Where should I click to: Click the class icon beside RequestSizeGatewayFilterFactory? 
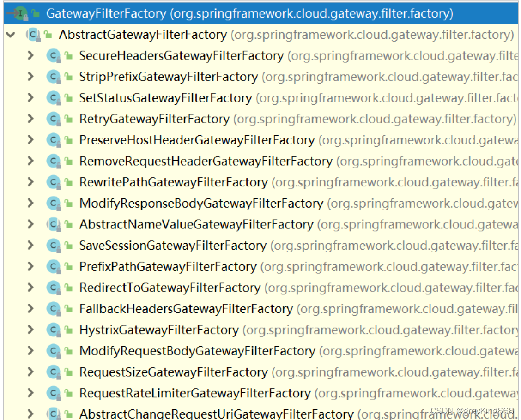(x=54, y=372)
